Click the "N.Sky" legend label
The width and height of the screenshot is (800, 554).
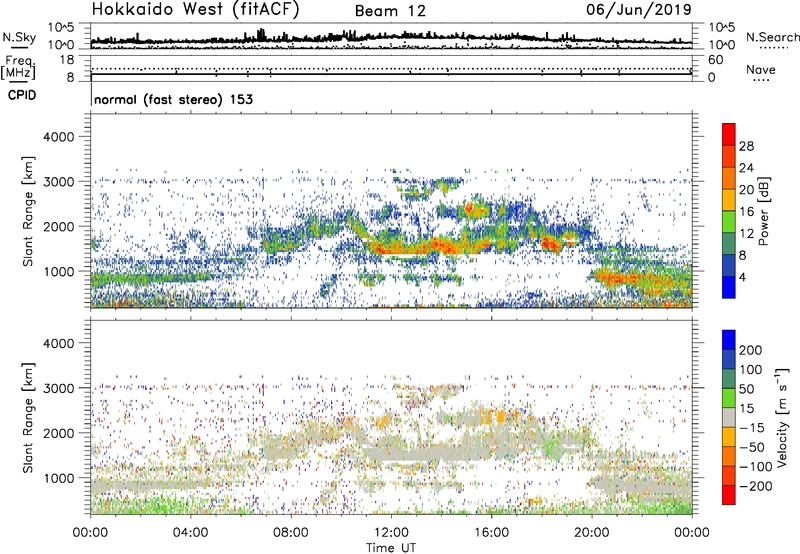click(19, 37)
